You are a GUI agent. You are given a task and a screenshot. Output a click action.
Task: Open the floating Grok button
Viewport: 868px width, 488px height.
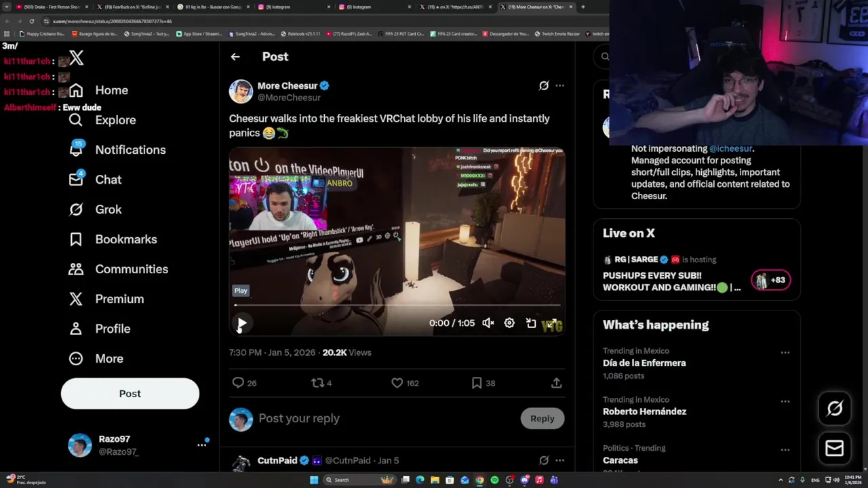click(835, 408)
